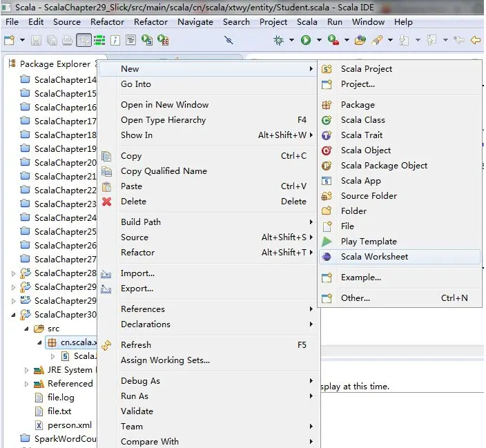Select file.txt in Package Explorer
Screen dimensions: 486x448
53,411
